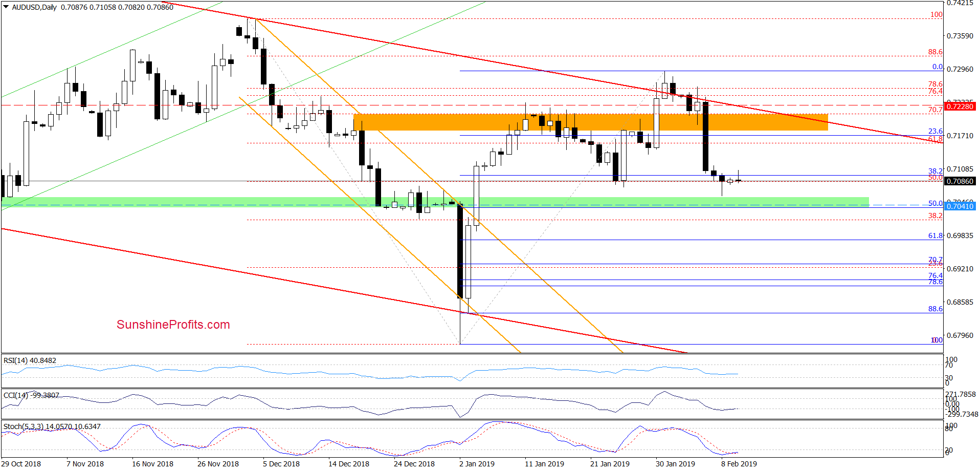Viewport: 980px width, 471px height.
Task: Click the blue 0.0 Fibonacci label
Action: click(x=937, y=67)
